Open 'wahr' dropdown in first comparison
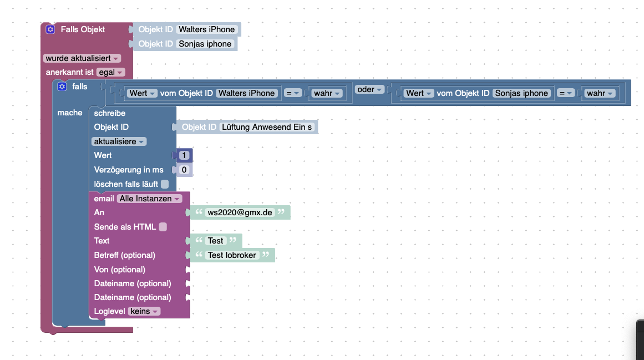644x360 pixels. [x=327, y=93]
